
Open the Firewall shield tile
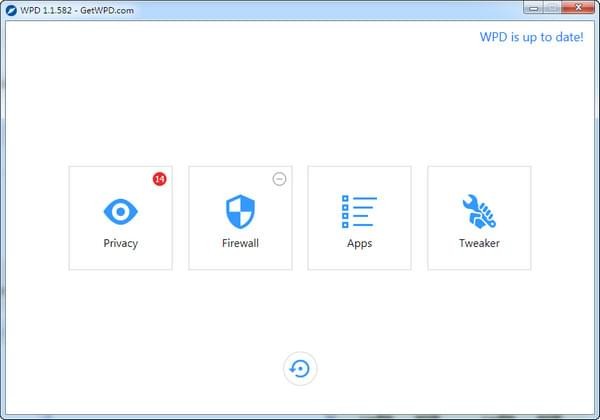coord(240,218)
